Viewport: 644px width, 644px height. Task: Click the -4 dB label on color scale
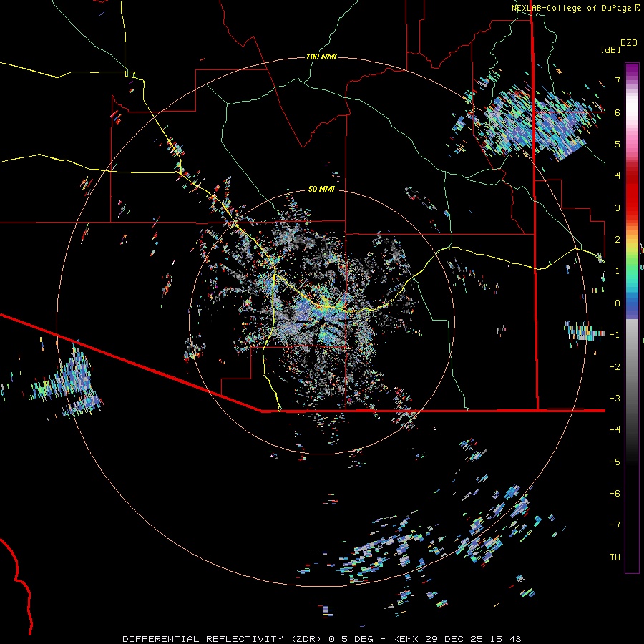click(x=615, y=429)
